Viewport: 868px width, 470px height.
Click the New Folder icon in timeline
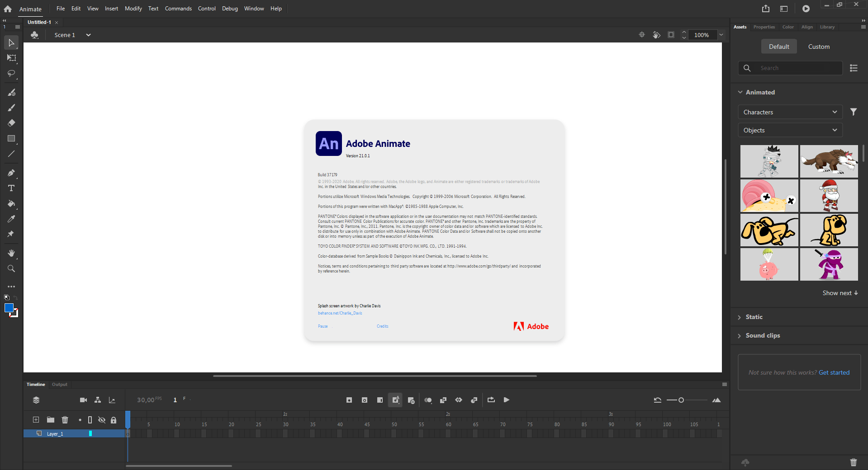[51, 420]
